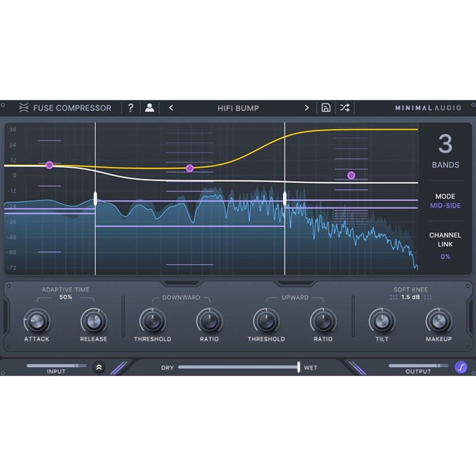
Task: Open the help question mark icon
Action: [130, 108]
